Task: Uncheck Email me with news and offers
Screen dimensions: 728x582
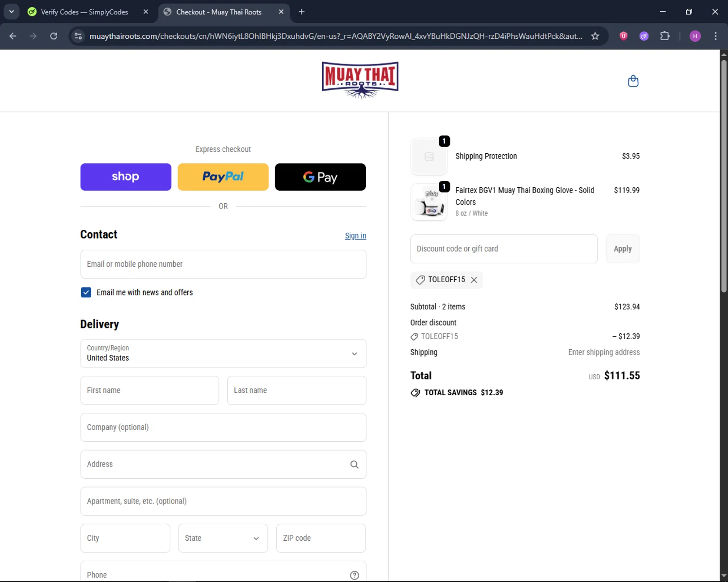Action: 86,292
